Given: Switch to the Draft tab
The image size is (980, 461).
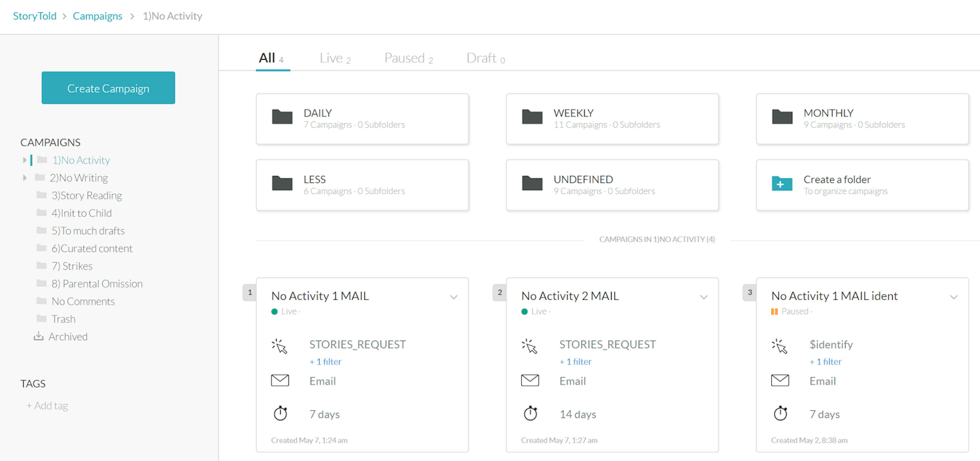Looking at the screenshot, I should click(485, 58).
